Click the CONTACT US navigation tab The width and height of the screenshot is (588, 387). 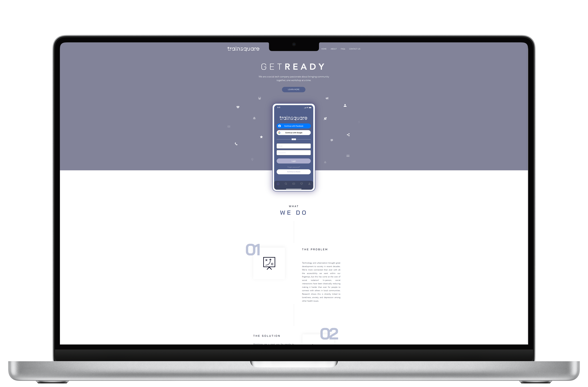[355, 48]
